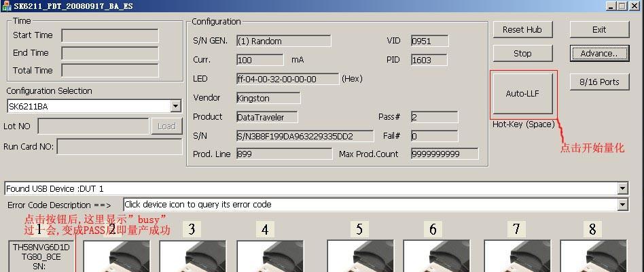Click the Hot-Key (Space) label
644x272 pixels.
tap(524, 124)
